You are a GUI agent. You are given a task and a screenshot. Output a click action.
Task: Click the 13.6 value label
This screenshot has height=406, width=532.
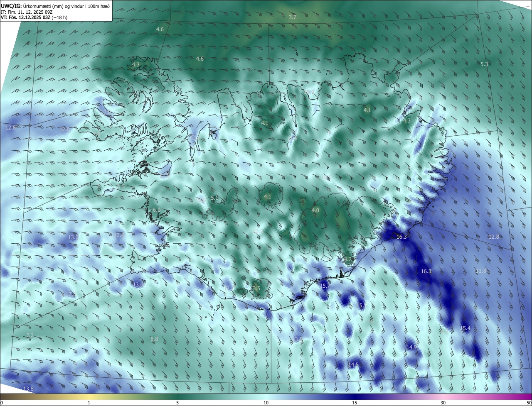pyautogui.click(x=138, y=284)
